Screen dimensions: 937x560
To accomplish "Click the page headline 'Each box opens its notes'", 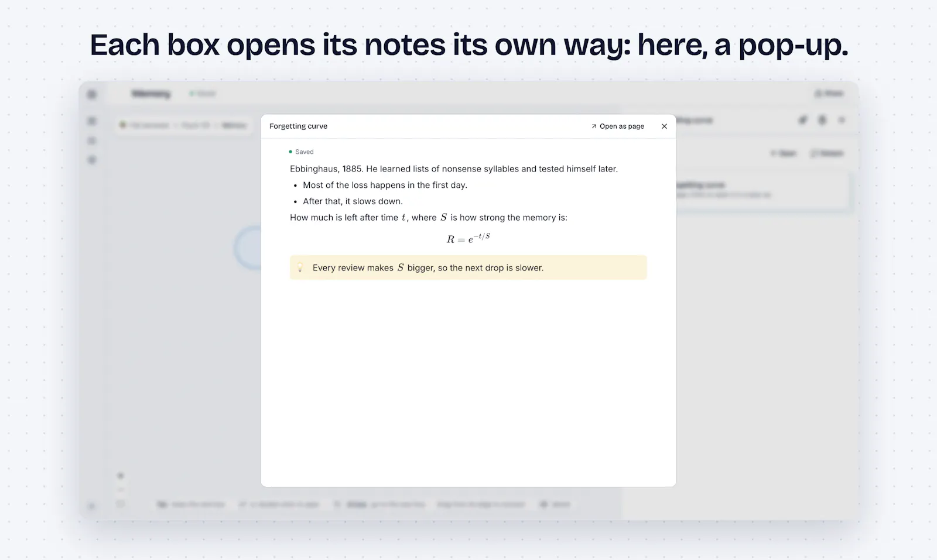I will 468,45.
